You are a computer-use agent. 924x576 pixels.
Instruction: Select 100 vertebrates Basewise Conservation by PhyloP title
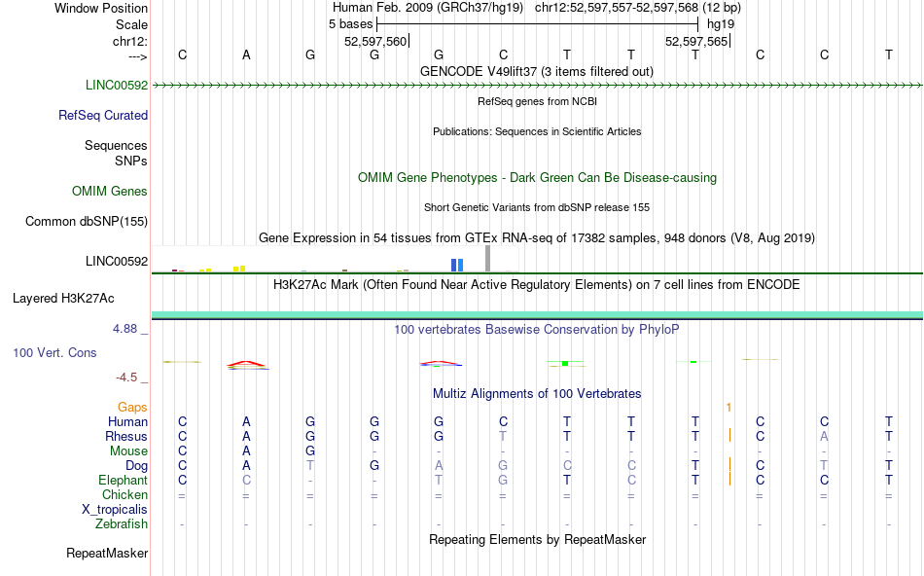tap(536, 329)
